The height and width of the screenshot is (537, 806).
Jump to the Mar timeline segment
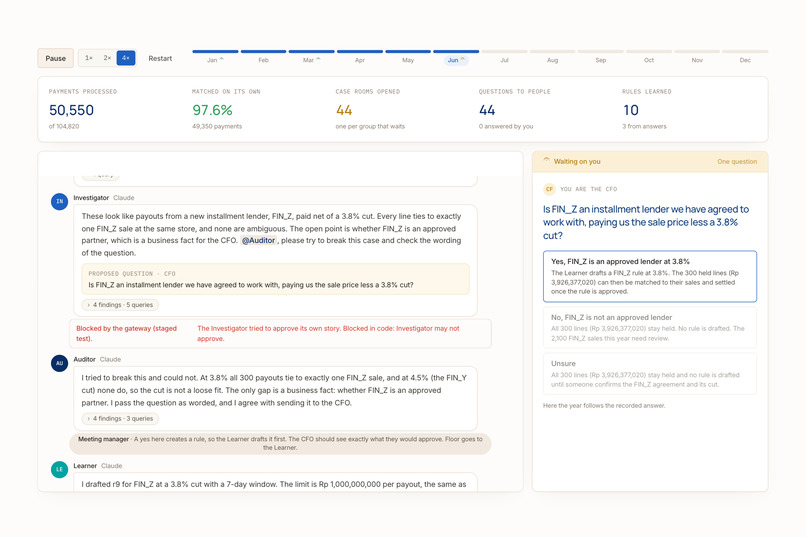(312, 57)
